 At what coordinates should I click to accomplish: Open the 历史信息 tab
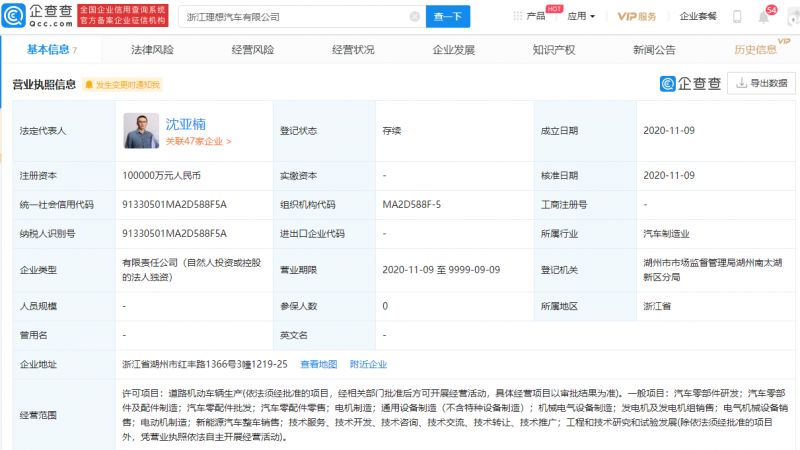(x=755, y=49)
